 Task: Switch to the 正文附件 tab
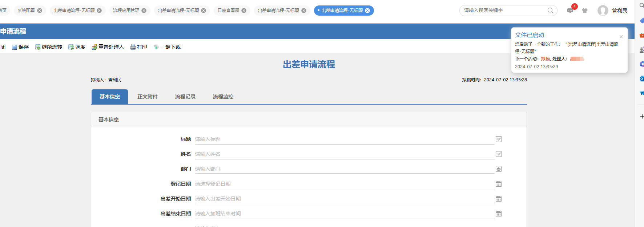pos(148,97)
